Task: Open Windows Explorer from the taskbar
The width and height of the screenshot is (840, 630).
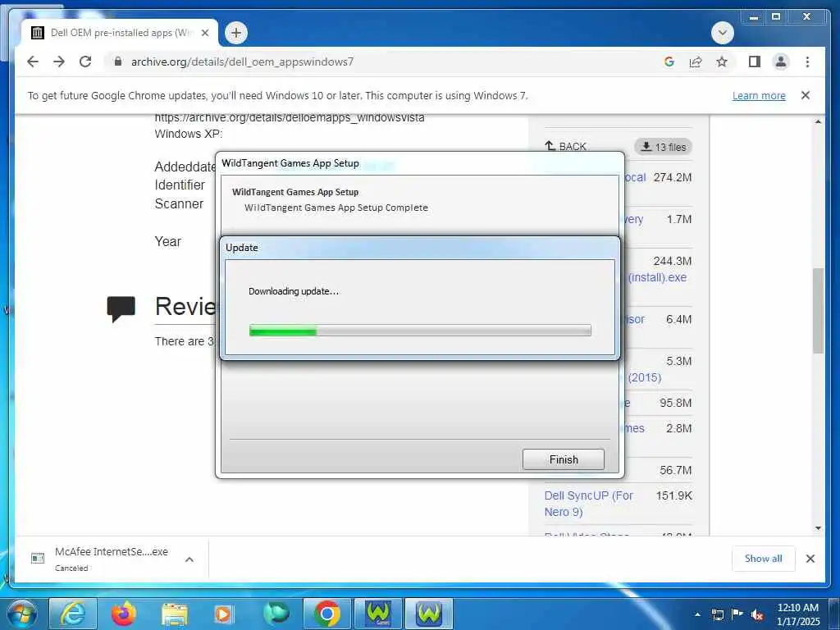Action: coord(175,614)
